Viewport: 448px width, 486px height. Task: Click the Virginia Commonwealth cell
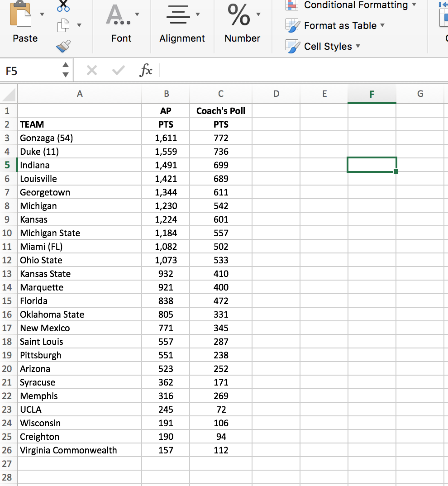point(80,450)
